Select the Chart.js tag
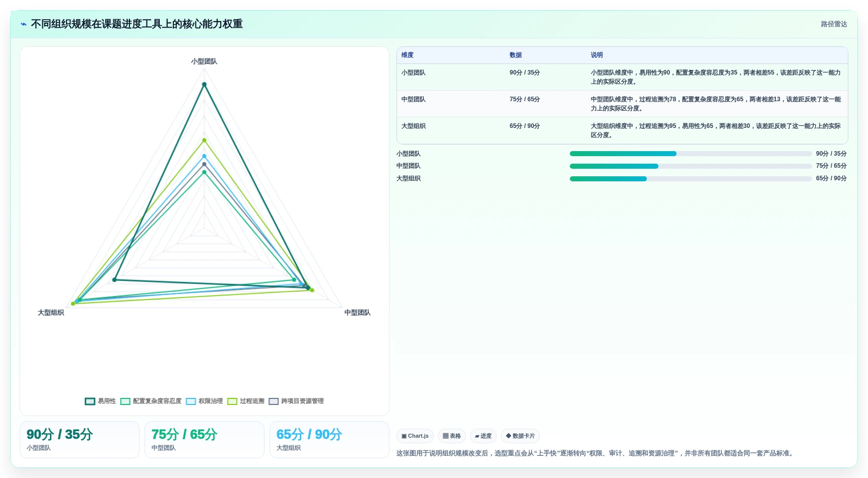Screen dimensions: 868x478 point(415,436)
